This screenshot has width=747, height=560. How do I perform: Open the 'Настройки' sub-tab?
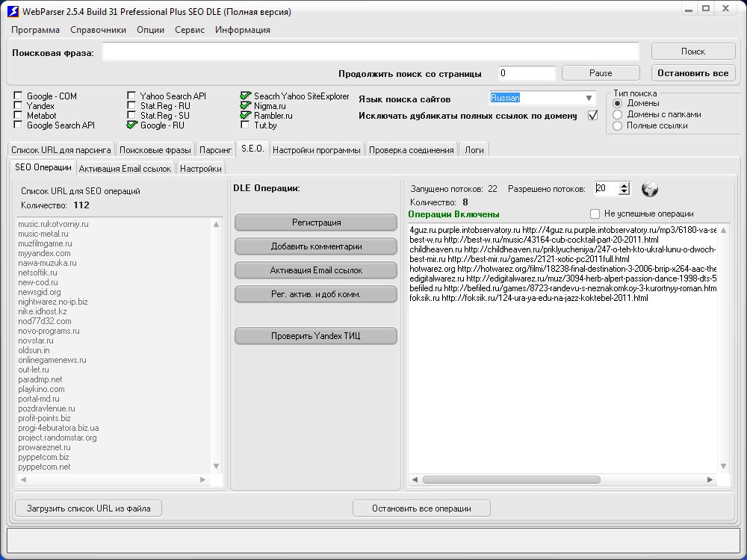pos(200,169)
